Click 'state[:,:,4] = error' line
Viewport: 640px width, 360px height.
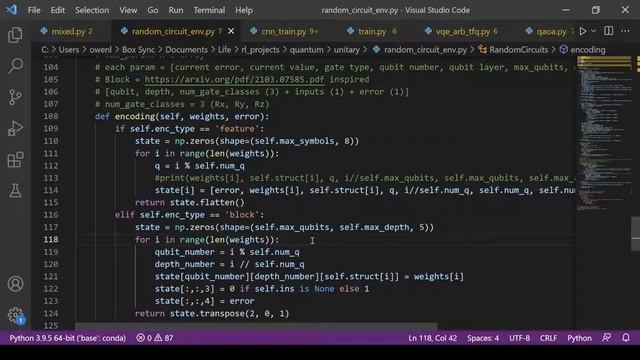point(204,301)
